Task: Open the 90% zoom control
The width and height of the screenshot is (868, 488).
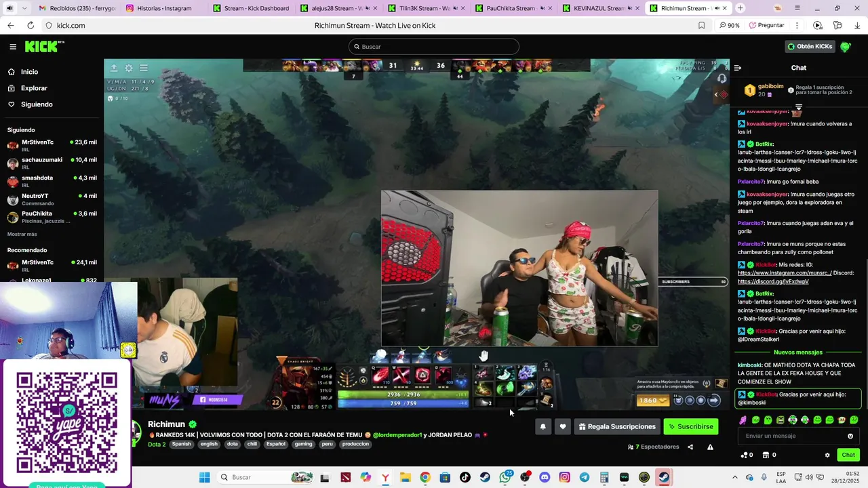Action: tap(729, 25)
